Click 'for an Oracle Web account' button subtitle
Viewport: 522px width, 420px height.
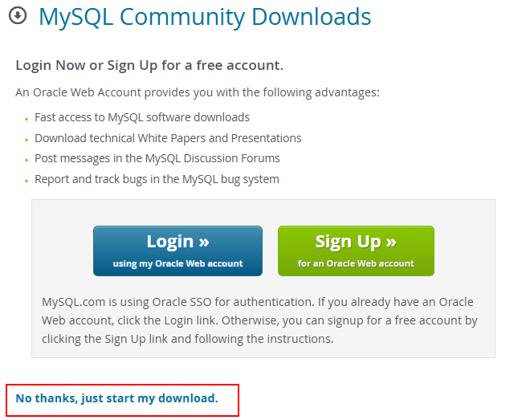(356, 263)
